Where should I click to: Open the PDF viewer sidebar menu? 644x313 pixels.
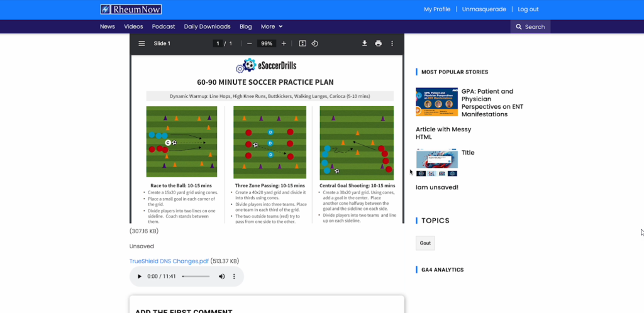pyautogui.click(x=142, y=43)
